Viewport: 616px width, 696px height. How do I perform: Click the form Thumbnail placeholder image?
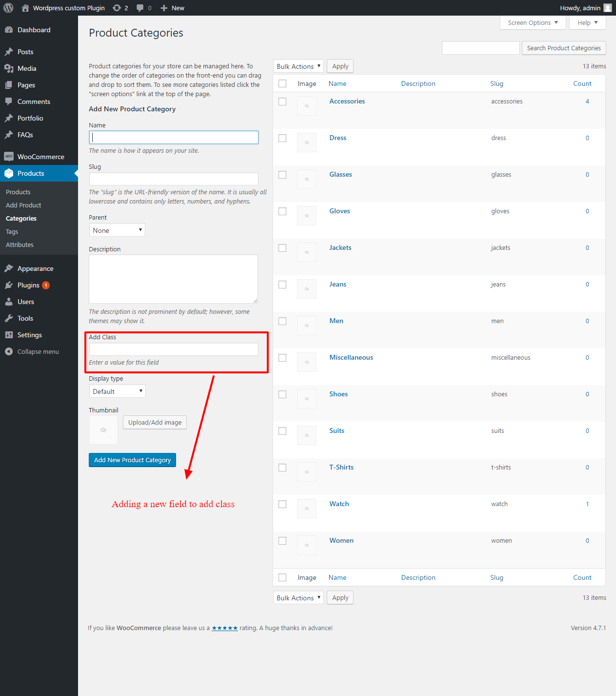coord(103,430)
